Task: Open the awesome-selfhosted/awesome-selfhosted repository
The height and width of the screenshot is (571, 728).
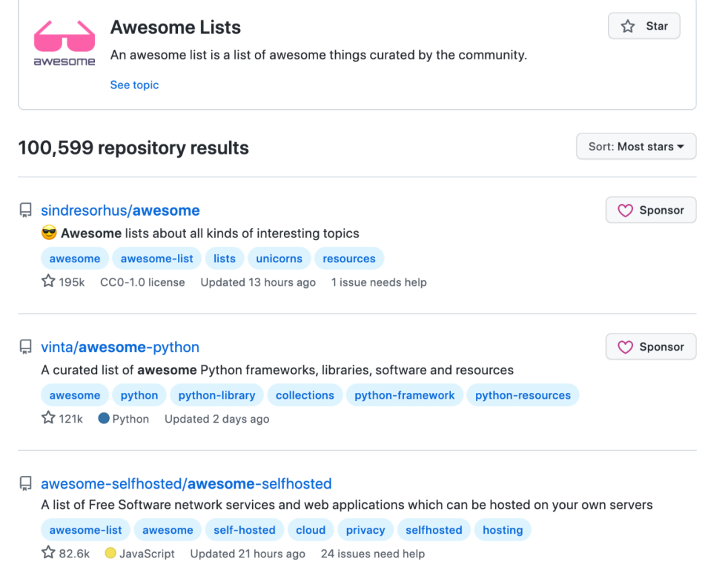Action: [186, 484]
